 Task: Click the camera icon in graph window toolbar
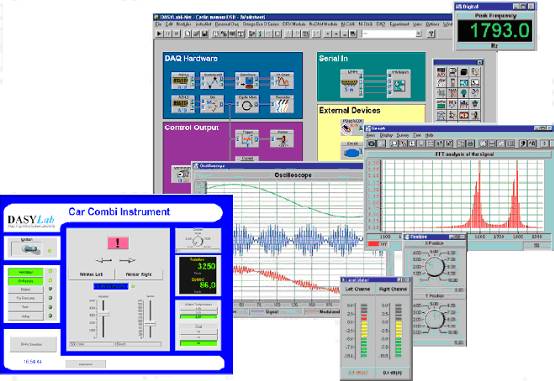point(371,143)
